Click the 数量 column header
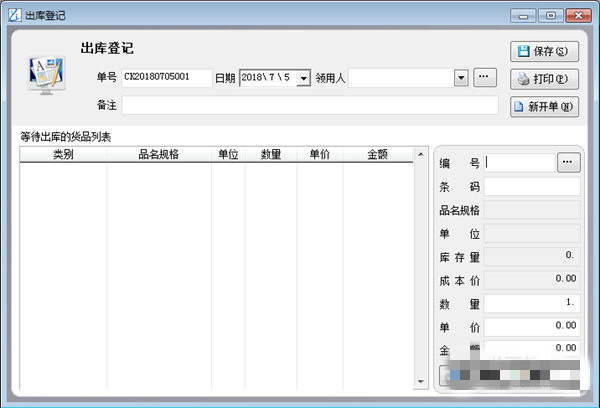This screenshot has width=600, height=408. point(271,155)
